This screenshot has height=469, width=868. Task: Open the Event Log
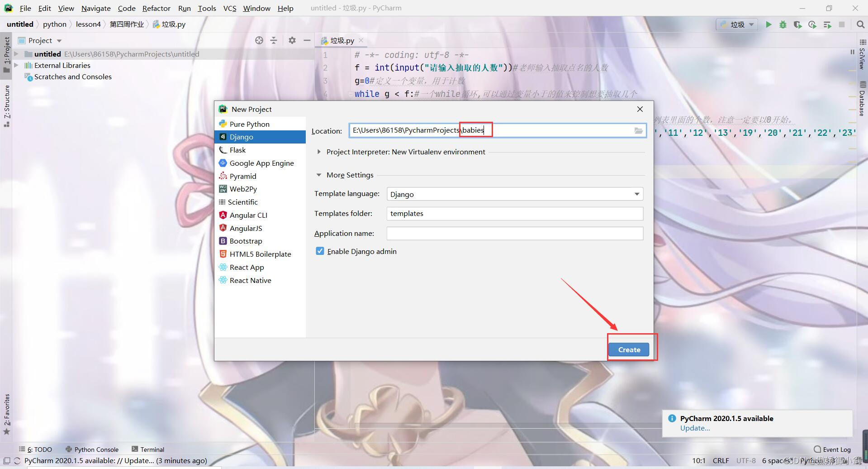832,449
